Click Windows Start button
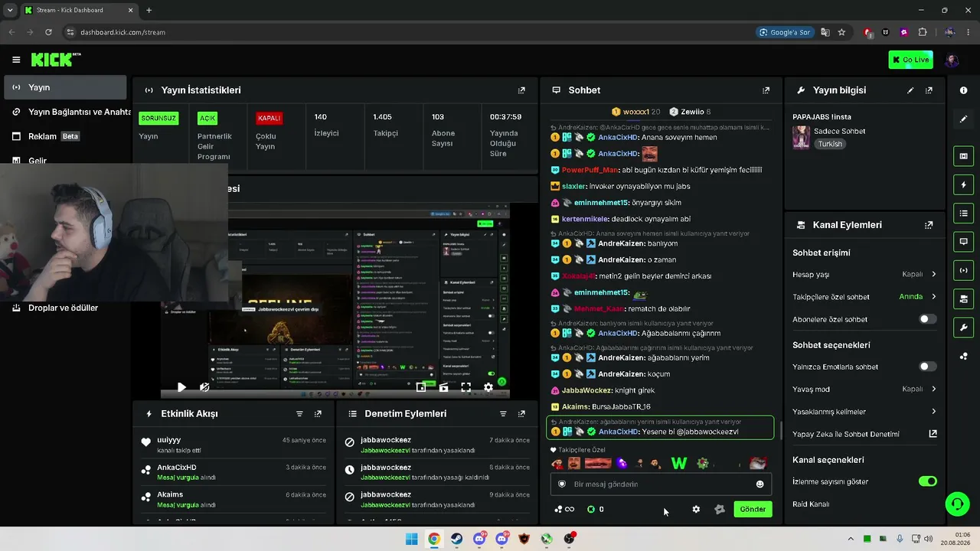This screenshot has width=980, height=551. (411, 539)
